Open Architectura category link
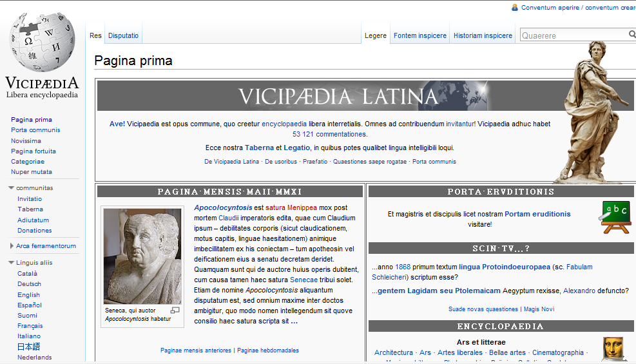 coord(394,352)
